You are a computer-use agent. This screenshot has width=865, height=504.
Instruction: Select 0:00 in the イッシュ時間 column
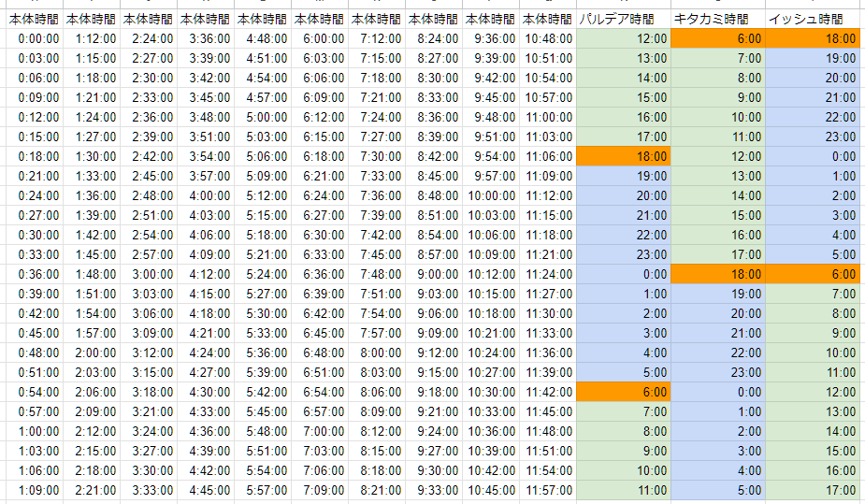click(x=815, y=156)
